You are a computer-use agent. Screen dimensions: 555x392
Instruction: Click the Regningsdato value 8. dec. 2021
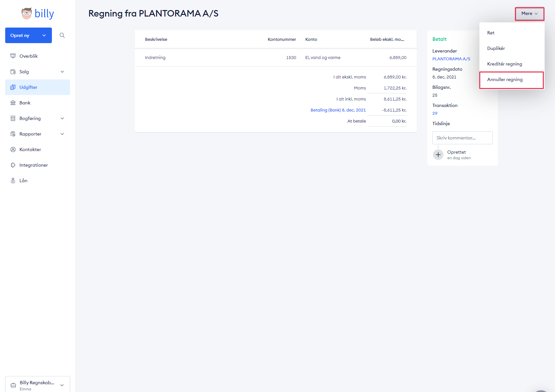point(444,77)
